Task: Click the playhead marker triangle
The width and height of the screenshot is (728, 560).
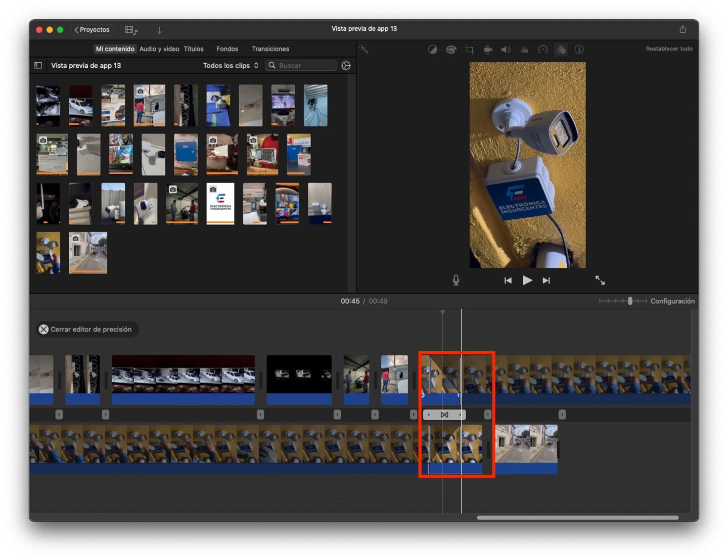Action: pyautogui.click(x=443, y=312)
